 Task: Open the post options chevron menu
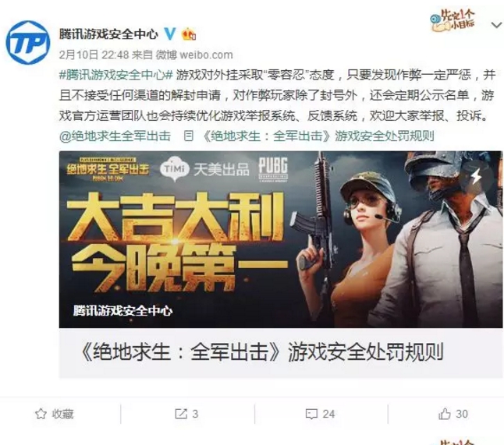[497, 25]
